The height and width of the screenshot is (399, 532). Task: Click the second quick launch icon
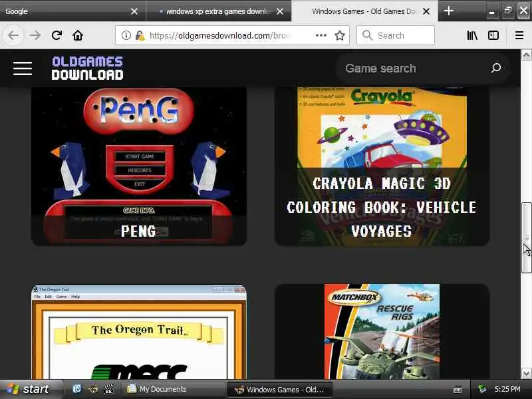point(92,389)
